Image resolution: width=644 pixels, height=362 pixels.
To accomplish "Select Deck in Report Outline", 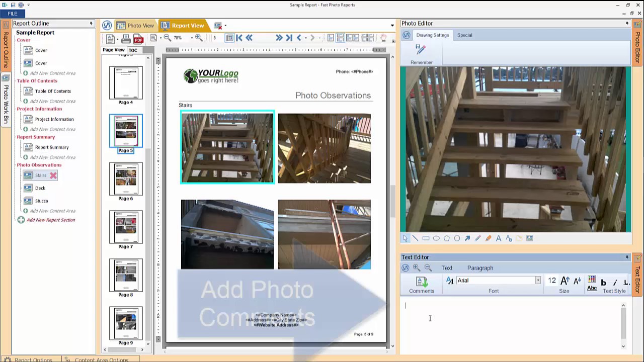I will click(x=40, y=188).
